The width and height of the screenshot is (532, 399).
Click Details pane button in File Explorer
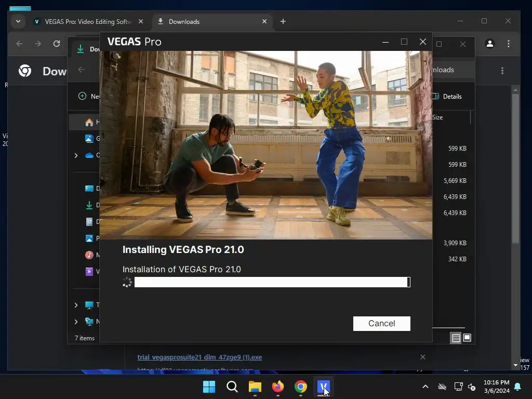click(447, 96)
